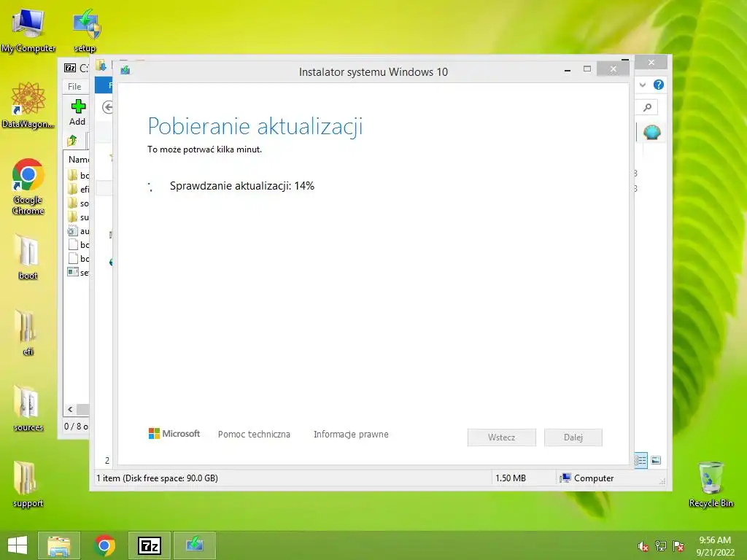Open the Pomoc techniczna link

(254, 435)
